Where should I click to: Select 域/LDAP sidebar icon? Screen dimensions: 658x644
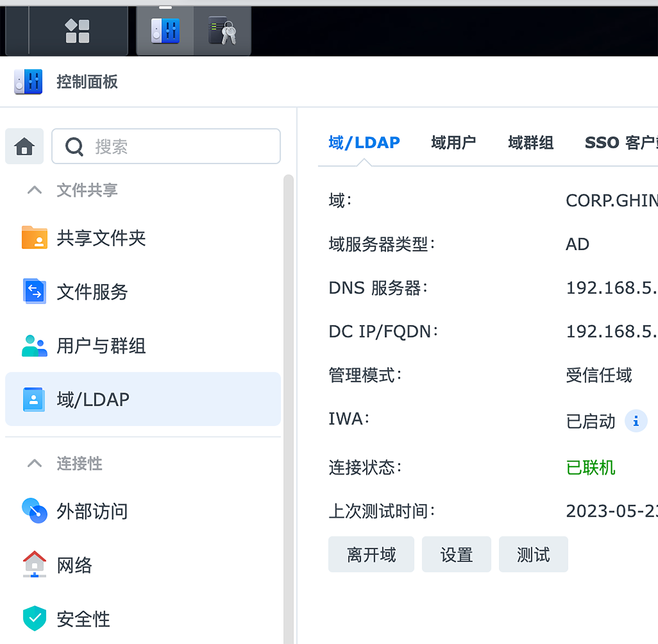[x=34, y=399]
